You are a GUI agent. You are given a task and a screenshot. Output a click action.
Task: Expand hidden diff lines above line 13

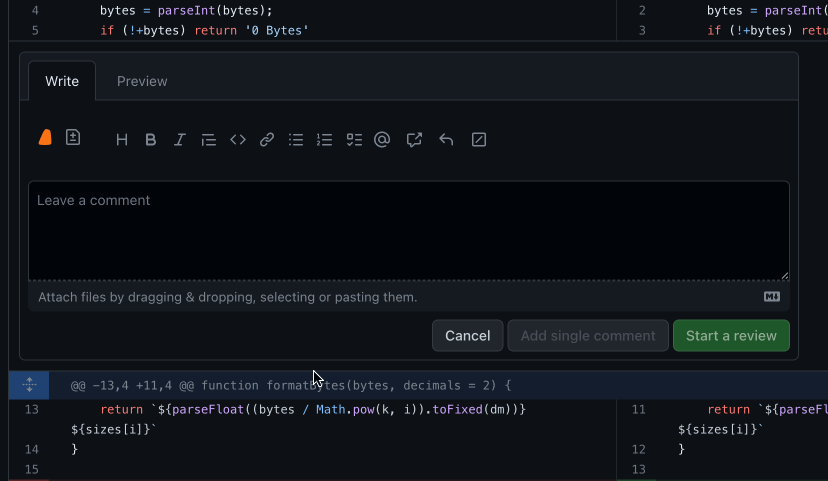click(x=29, y=385)
